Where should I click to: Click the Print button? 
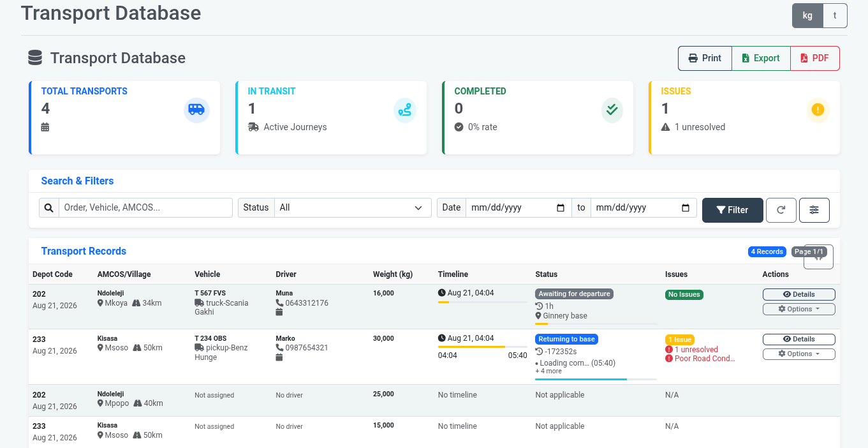tap(705, 58)
